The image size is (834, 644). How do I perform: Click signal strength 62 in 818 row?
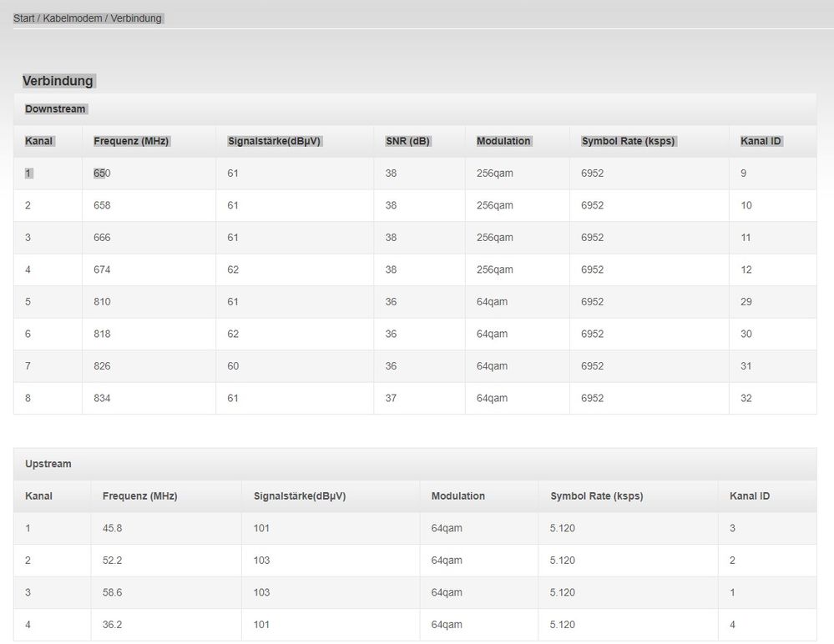click(233, 335)
